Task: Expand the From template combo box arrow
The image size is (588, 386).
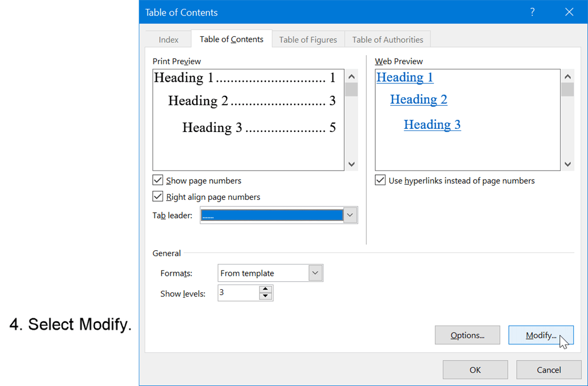Action: click(x=316, y=273)
